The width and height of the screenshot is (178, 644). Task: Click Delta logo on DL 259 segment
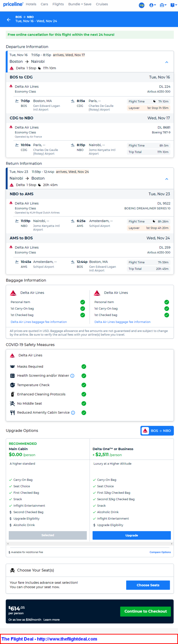point(11,247)
